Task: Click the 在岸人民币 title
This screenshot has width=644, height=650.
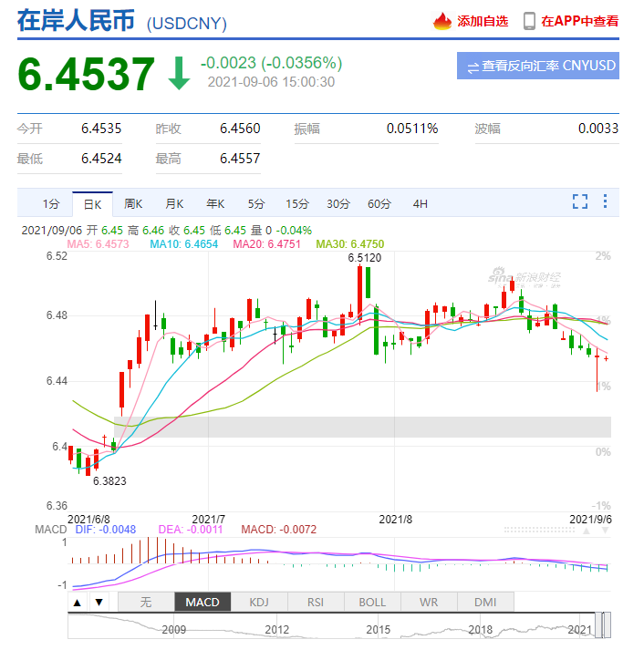Action: 76,21
